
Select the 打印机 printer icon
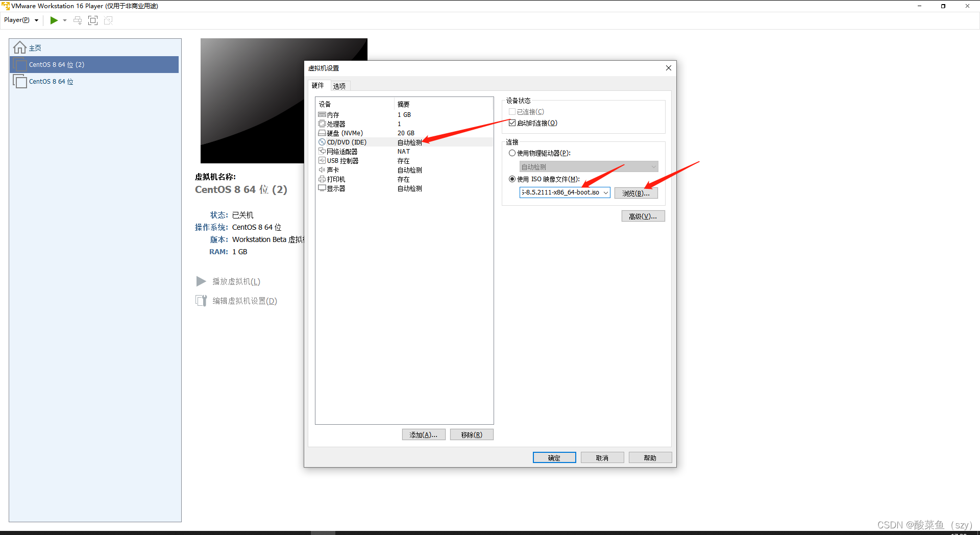pos(322,179)
